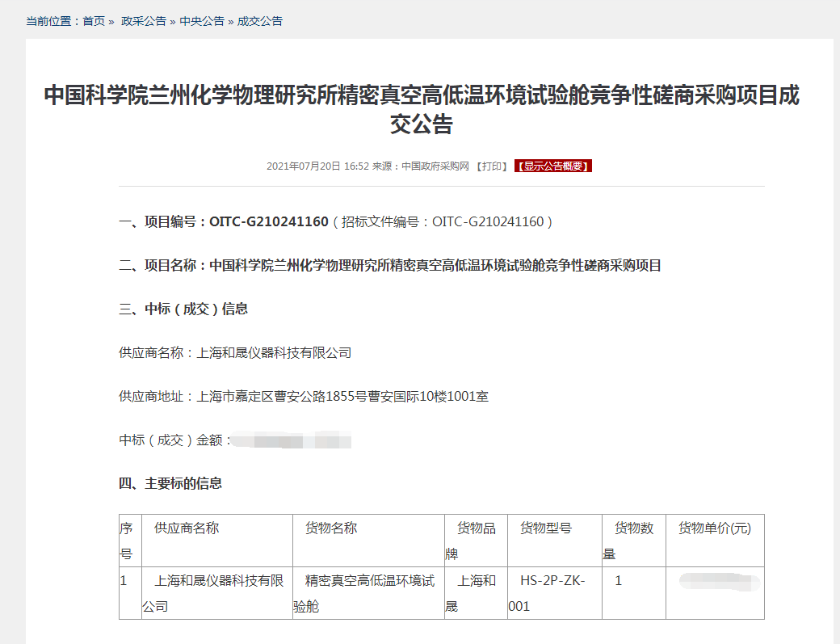Open the 首页 breadcrumb link
Image resolution: width=840 pixels, height=644 pixels.
tap(94, 22)
